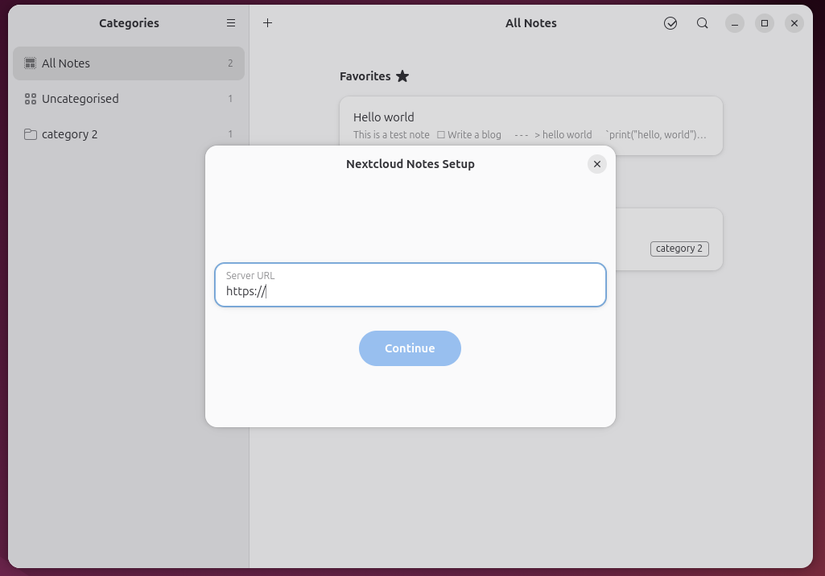Click the Uncategorised four-squares icon
Screen dimensions: 825x576
point(31,99)
